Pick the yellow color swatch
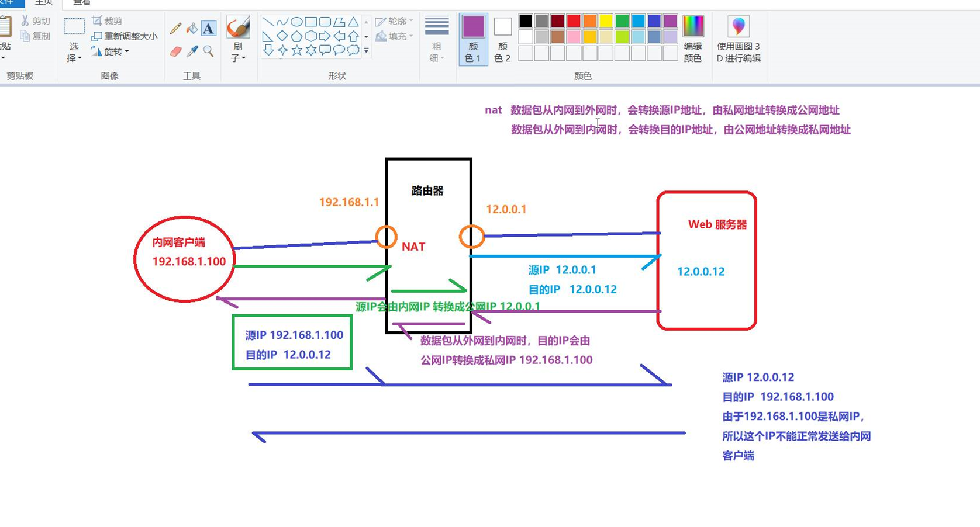Image resolution: width=980 pixels, height=527 pixels. [x=606, y=21]
